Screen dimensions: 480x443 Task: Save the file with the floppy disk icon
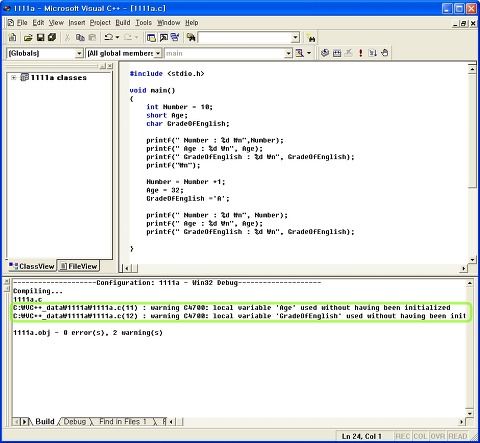tap(40, 38)
